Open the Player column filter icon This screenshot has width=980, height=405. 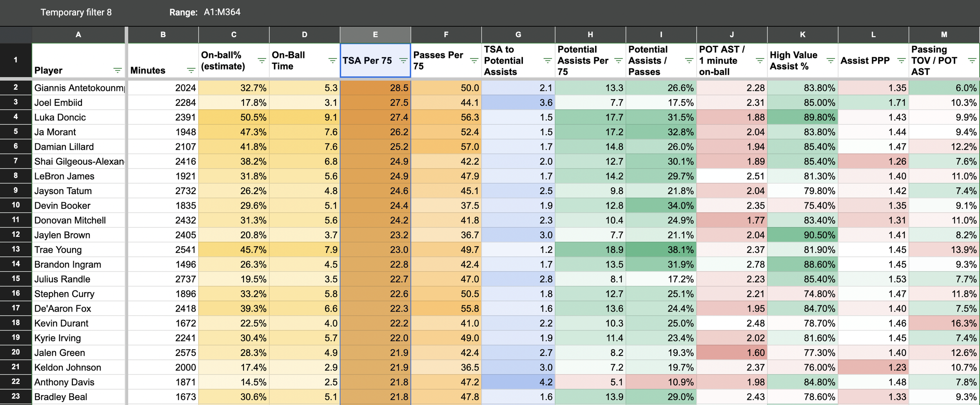click(117, 71)
